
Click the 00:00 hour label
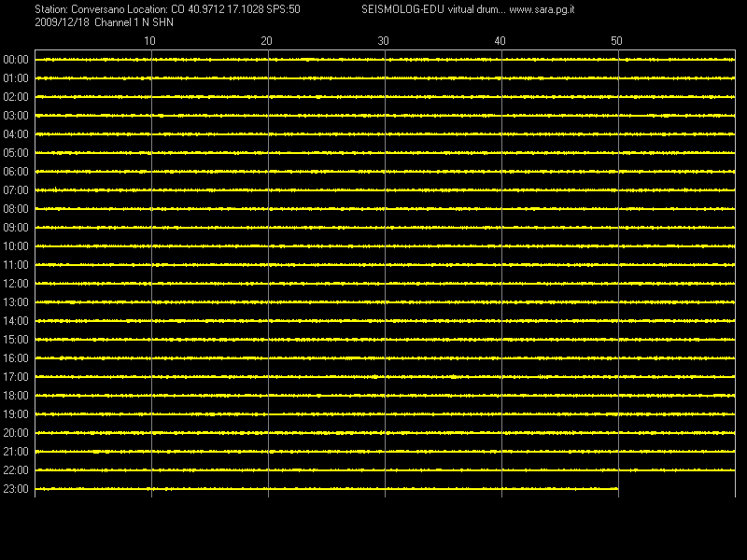tap(16, 60)
